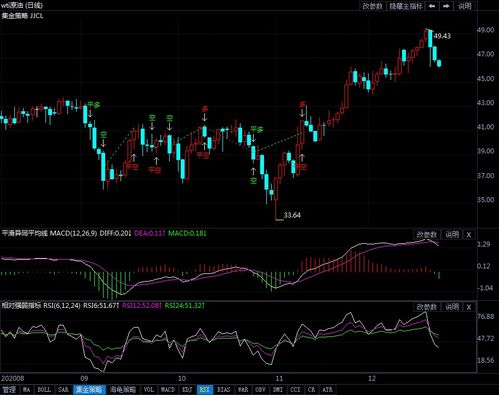This screenshot has width=499, height=395.
Task: Click the green MACD:0.18 value text
Action: 186,233
